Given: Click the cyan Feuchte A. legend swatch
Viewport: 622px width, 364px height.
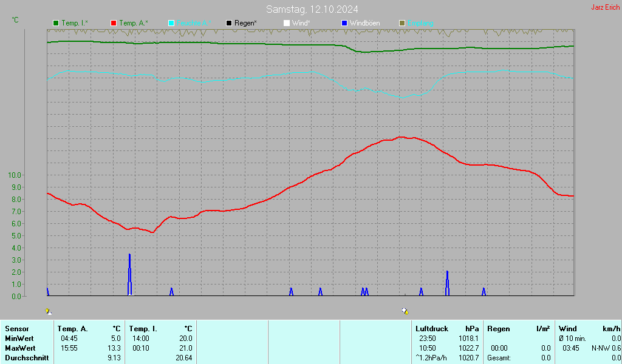Looking at the screenshot, I should pos(171,24).
